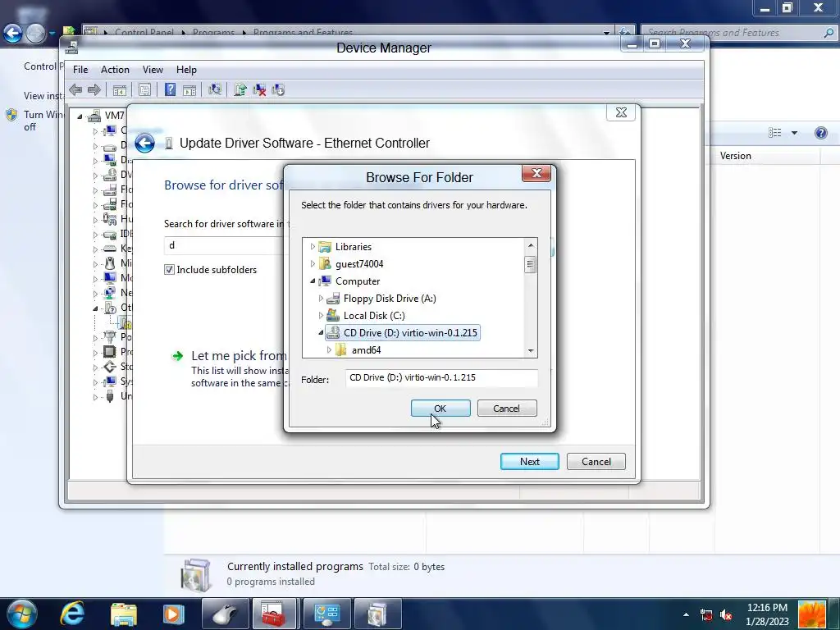
Task: Open the Help menu in Device Manager
Action: tap(186, 70)
